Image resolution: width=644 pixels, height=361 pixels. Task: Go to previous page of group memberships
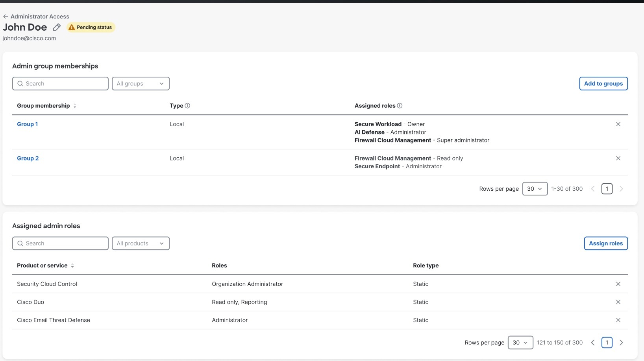[593, 189]
